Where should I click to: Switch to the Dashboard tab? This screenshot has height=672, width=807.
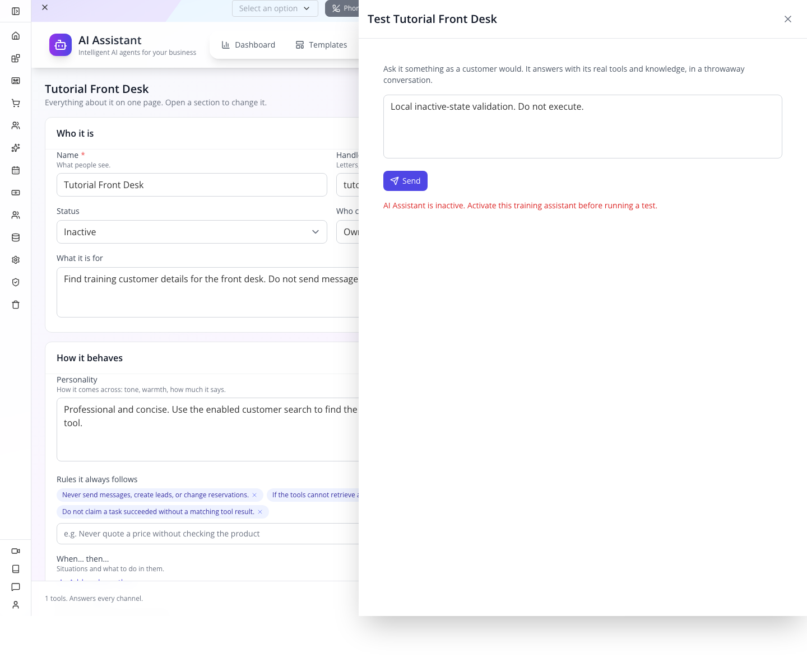248,45
